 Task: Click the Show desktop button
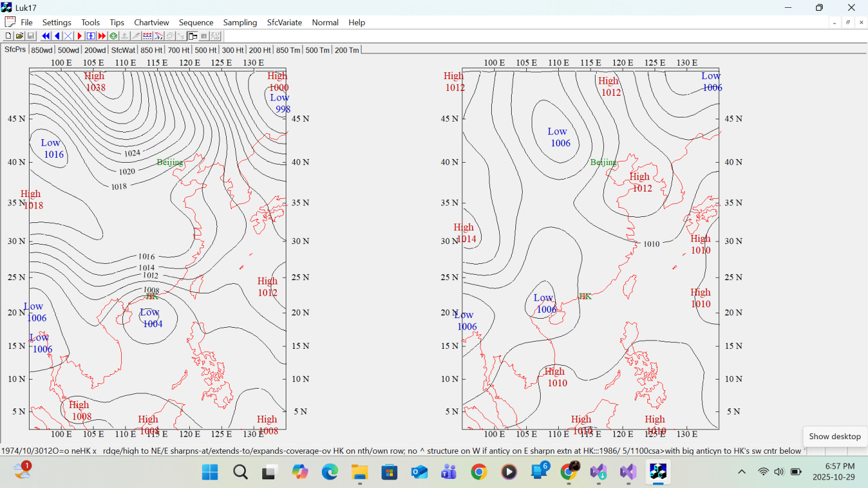834,436
